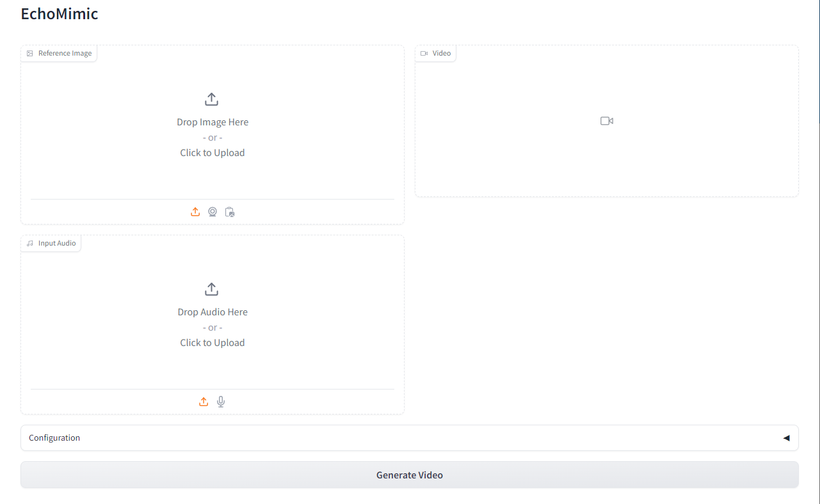Viewport: 820px width, 504px height.
Task: Click upload arrow above Drop Image Here
Action: 212,99
